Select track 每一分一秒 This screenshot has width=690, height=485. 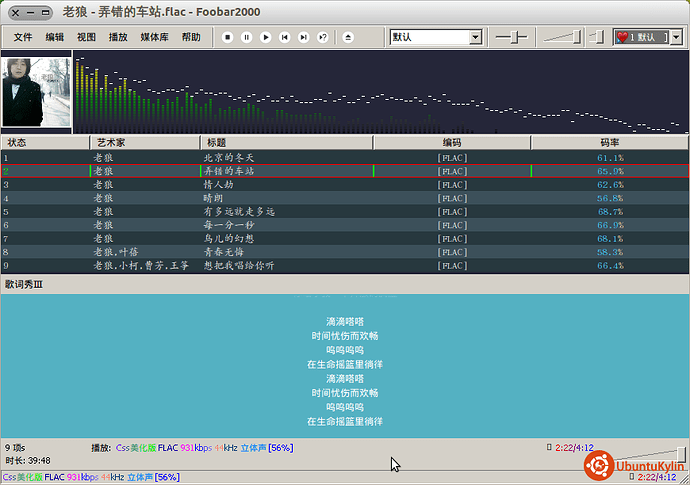(x=345, y=225)
